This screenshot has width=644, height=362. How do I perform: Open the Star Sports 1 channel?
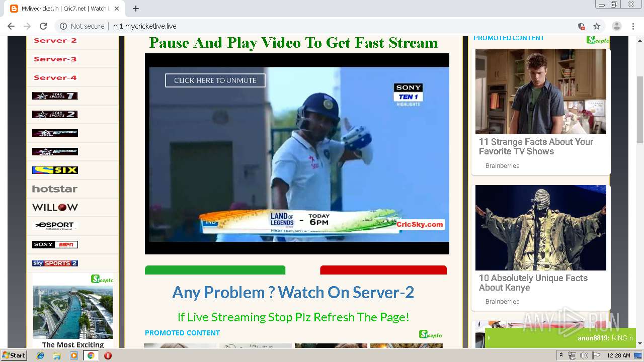pos(55,96)
